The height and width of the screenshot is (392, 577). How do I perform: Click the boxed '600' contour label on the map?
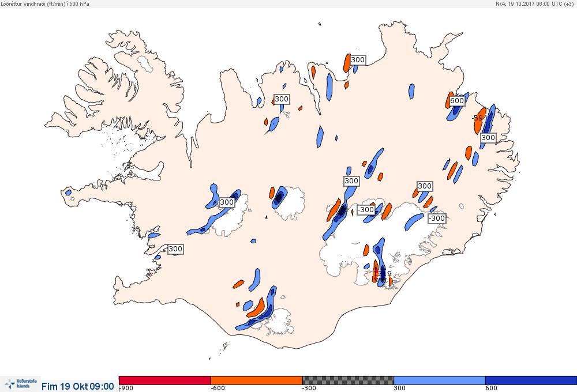[x=457, y=101]
